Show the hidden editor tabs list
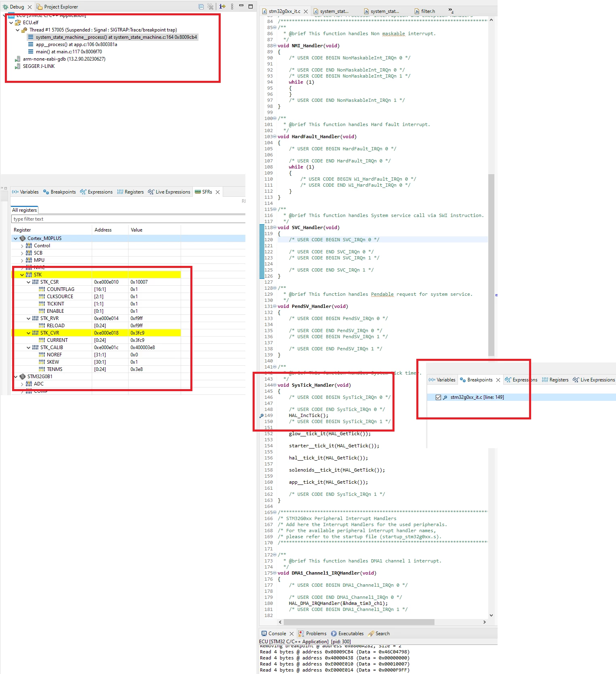This screenshot has width=616, height=674. pos(451,11)
